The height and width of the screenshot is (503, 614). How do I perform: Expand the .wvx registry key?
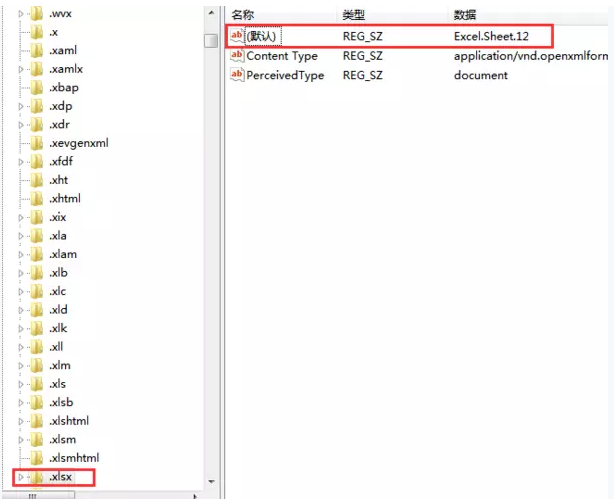(x=20, y=13)
